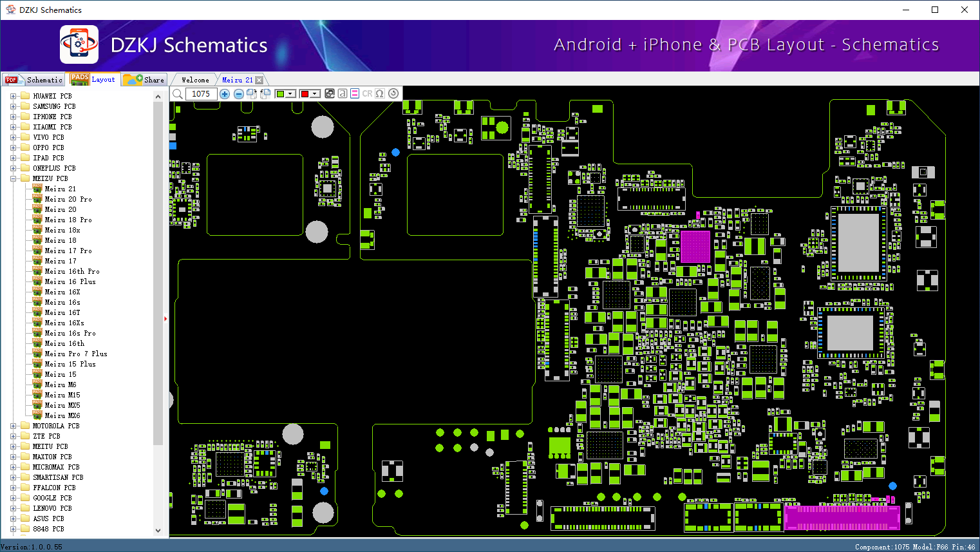
Task: Click the rotate counter-clockwise pages icon
Action: coord(265,94)
